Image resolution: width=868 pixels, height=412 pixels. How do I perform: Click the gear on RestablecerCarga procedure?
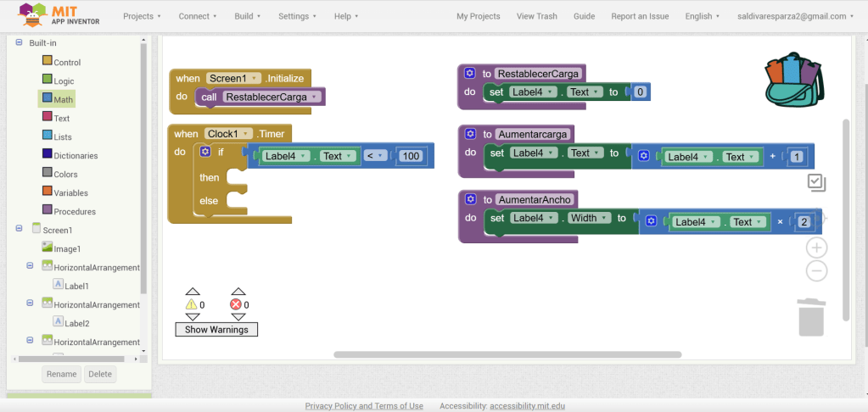[470, 74]
